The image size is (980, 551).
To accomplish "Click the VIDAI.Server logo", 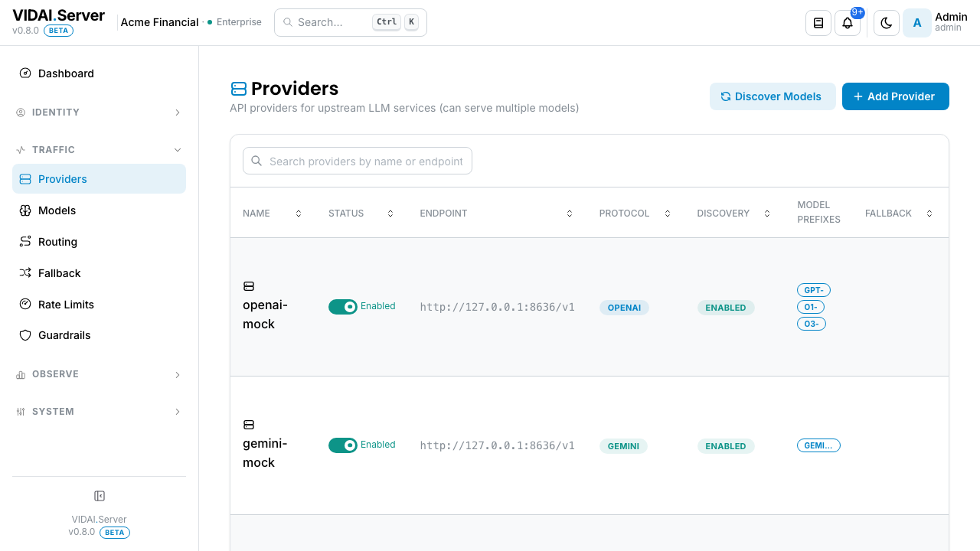I will pos(58,15).
